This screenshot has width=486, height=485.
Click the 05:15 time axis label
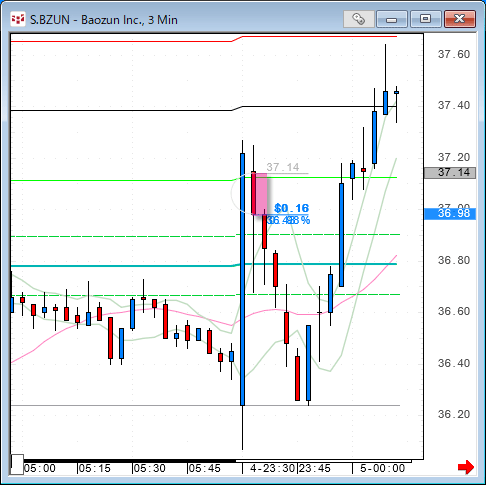point(95,468)
